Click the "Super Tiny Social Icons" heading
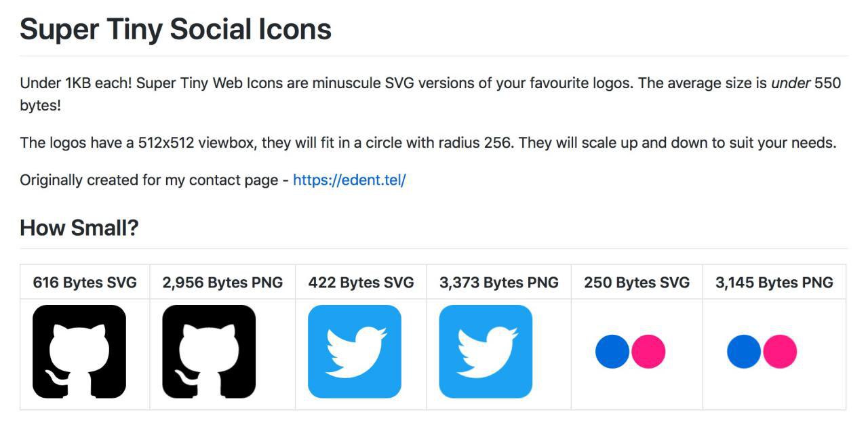Screen dimensions: 868x429 [176, 29]
